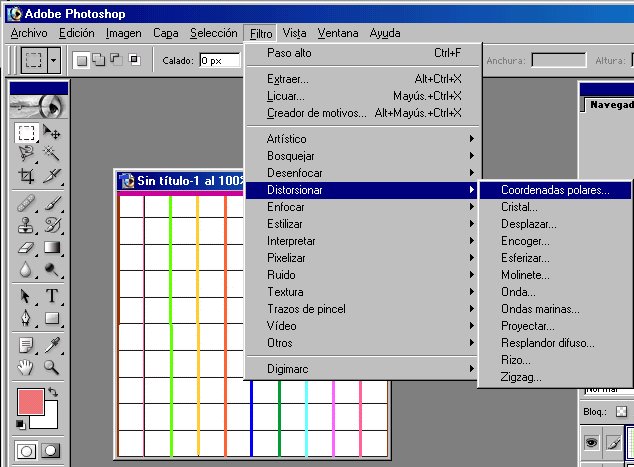634x467 pixels.
Task: Expand the Textura submenu
Action: click(x=362, y=292)
